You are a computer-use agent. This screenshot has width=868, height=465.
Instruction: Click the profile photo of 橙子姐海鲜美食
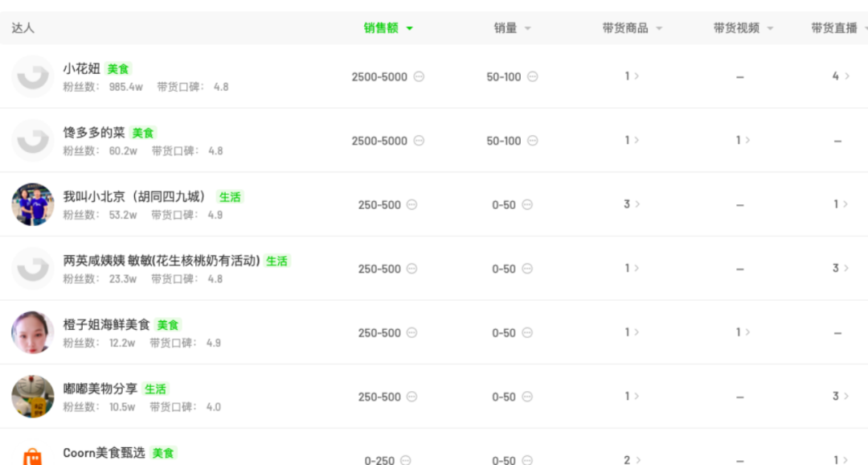(32, 332)
